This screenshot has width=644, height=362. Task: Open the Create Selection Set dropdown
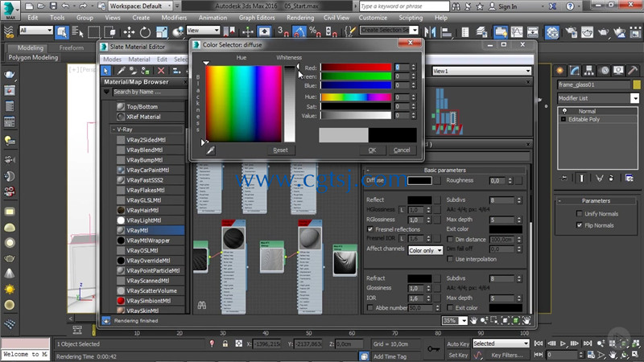click(389, 30)
